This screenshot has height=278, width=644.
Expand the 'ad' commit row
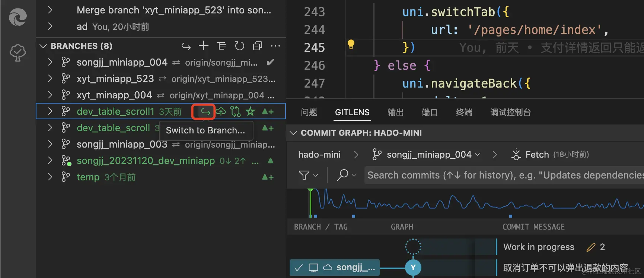tap(50, 26)
